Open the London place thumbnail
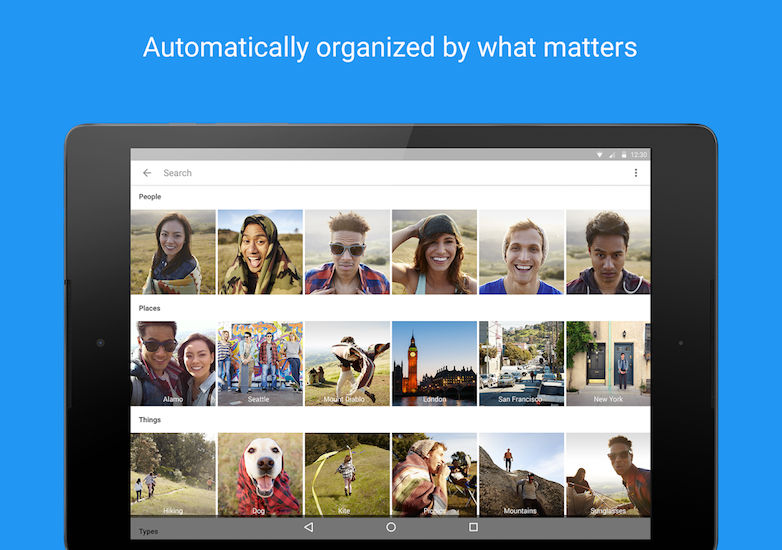782x550 pixels. (x=434, y=364)
